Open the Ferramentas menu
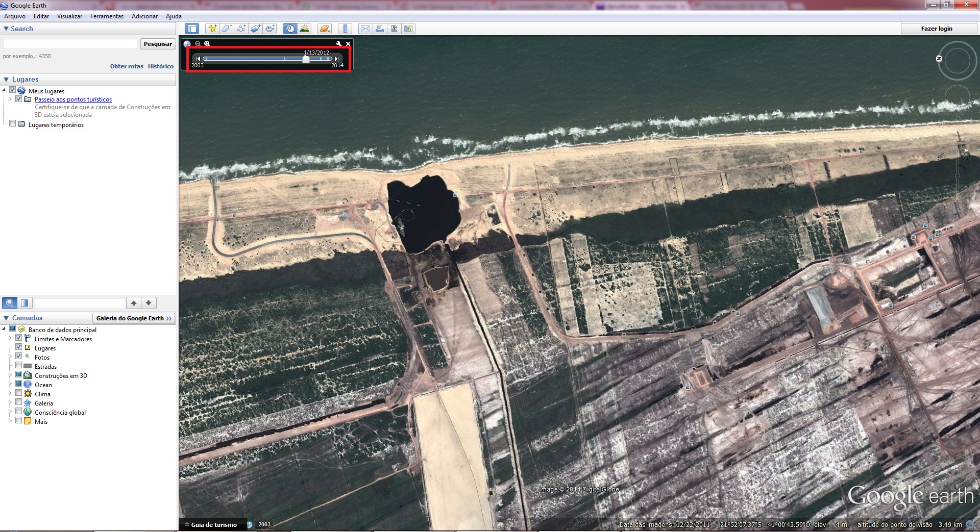Viewport: 980px width, 532px height. click(107, 16)
